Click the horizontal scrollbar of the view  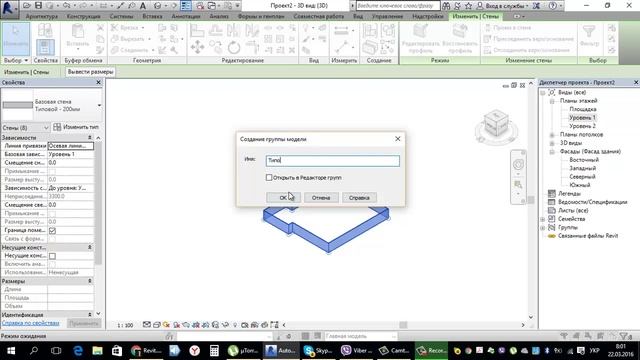[403, 325]
